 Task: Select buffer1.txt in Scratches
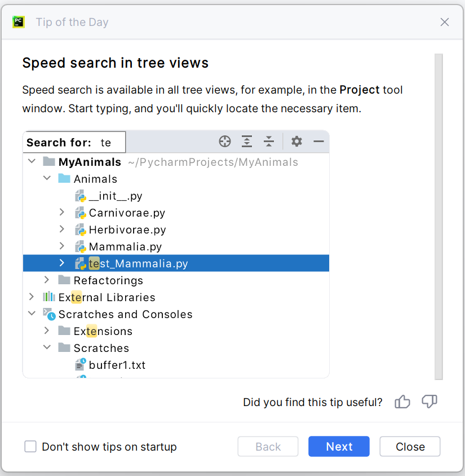click(117, 365)
